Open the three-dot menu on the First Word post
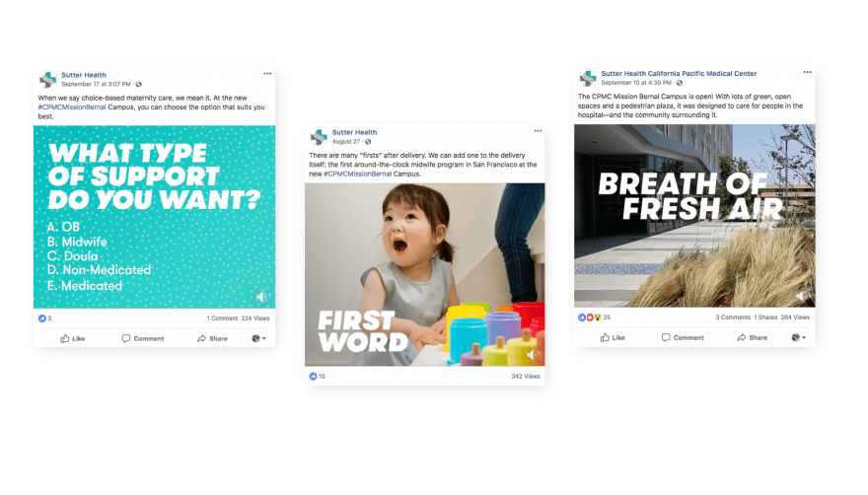868x495 pixels. (538, 131)
